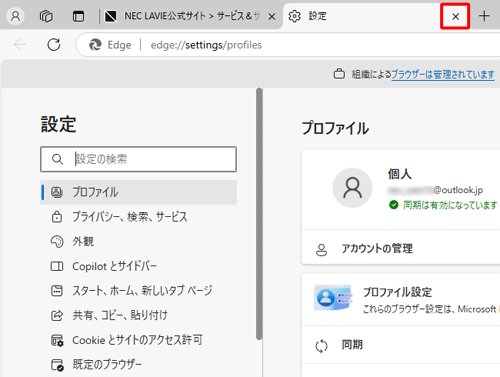Click 同期は有効になっています status text
The width and height of the screenshot is (500, 377).
point(450,205)
